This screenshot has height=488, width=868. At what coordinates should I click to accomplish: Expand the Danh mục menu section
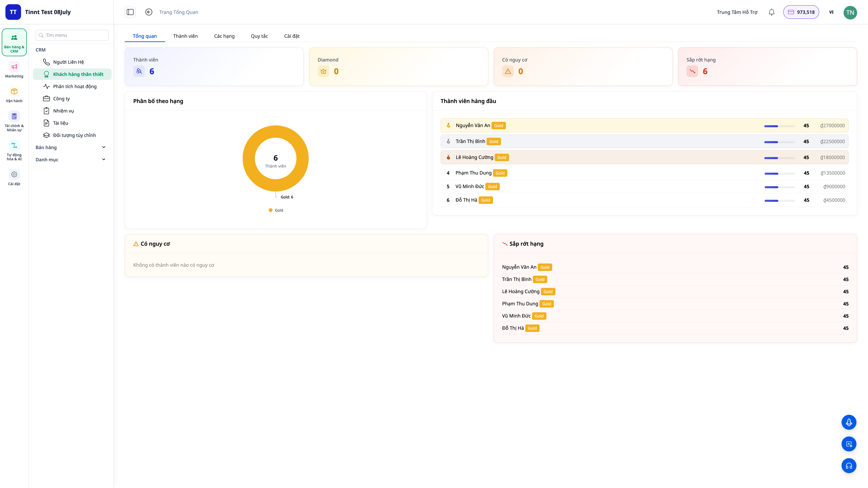click(71, 159)
